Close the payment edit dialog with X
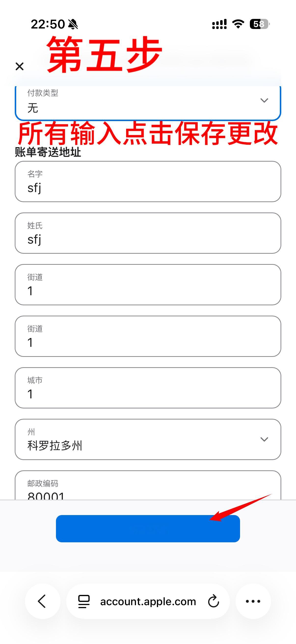Image resolution: width=296 pixels, height=644 pixels. [19, 67]
